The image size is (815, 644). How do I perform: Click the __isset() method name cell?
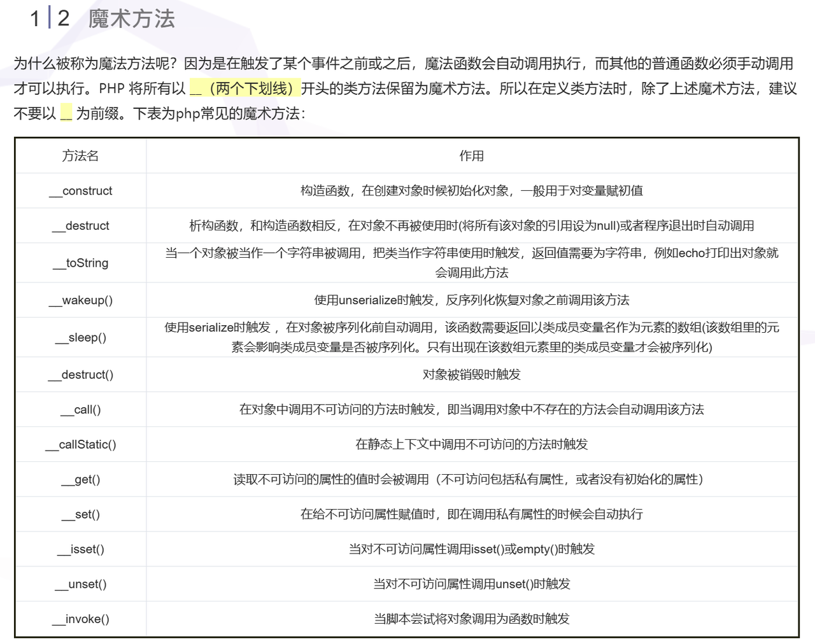coord(80,549)
